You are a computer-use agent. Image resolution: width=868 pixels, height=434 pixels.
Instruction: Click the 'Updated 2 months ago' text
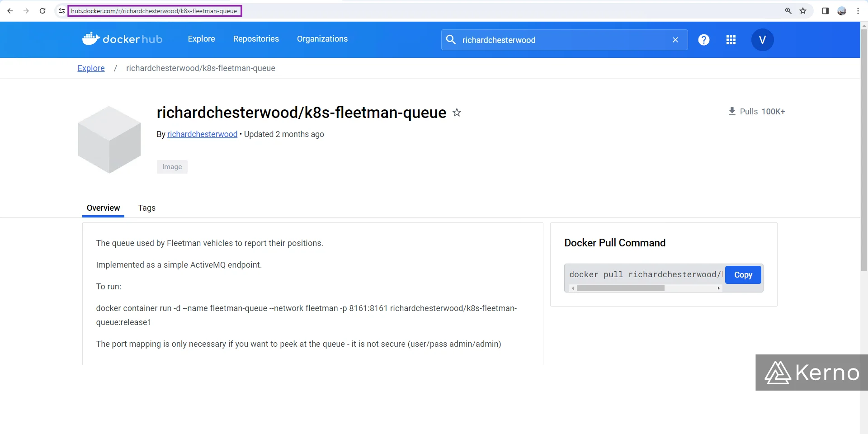tap(284, 134)
